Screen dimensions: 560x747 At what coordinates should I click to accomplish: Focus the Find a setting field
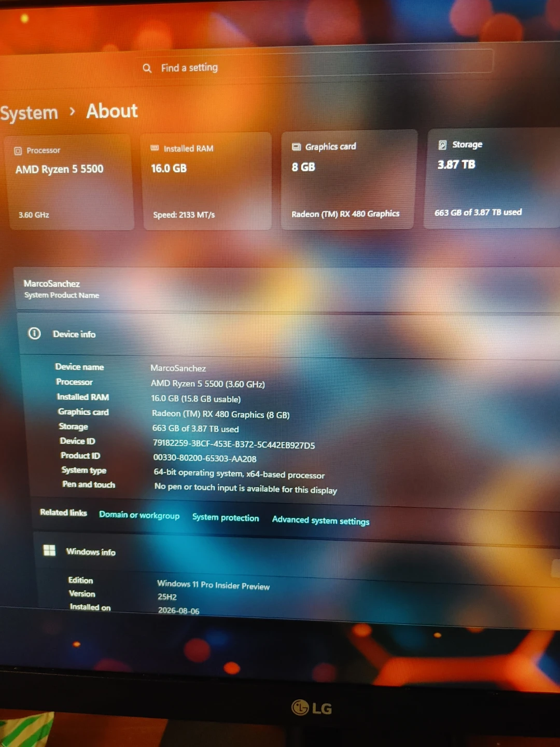coord(315,66)
